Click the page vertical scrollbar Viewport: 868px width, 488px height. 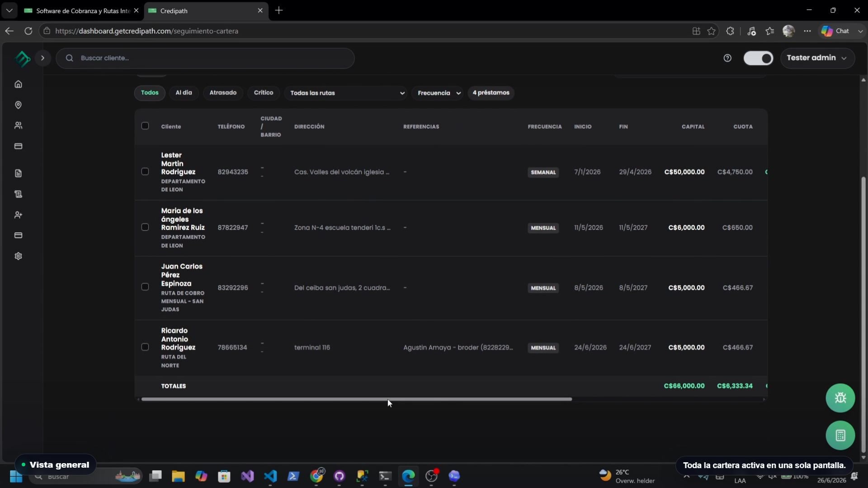[863, 314]
